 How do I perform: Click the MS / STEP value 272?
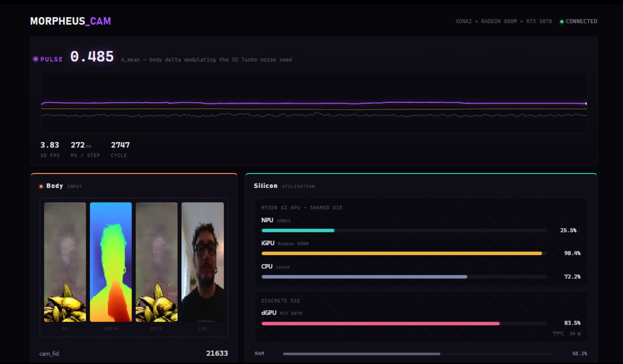pyautogui.click(x=78, y=145)
